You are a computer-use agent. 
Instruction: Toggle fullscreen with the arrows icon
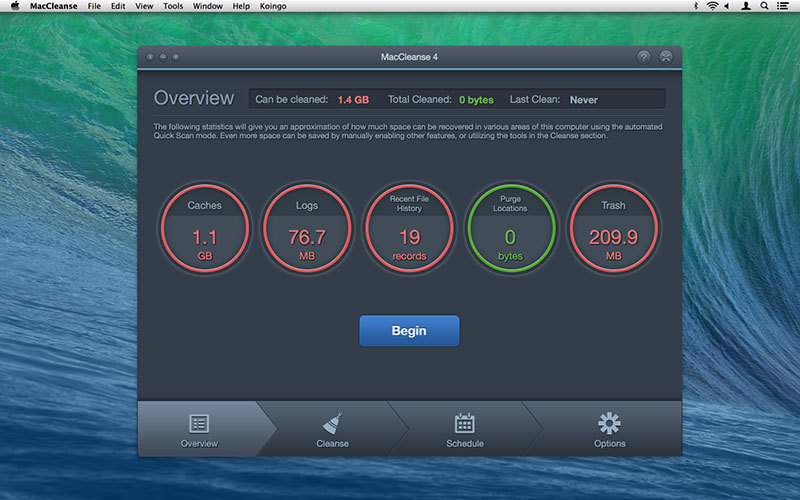tap(667, 57)
